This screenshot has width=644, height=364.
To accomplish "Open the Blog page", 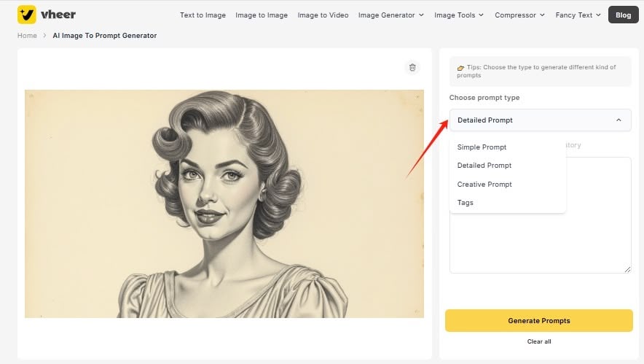I will (x=623, y=15).
